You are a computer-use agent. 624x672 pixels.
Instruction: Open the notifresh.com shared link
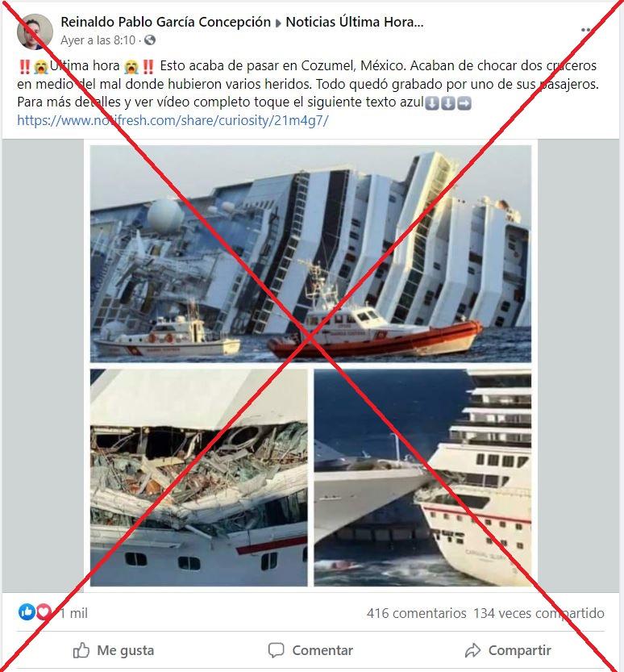click(x=173, y=120)
